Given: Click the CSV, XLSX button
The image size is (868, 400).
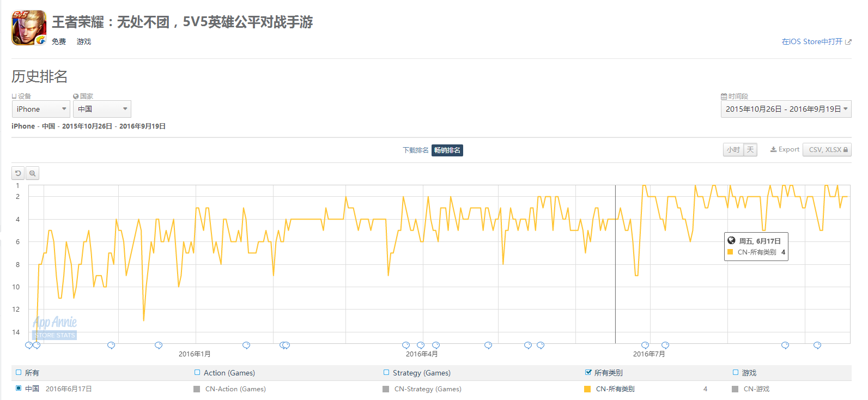Looking at the screenshot, I should (827, 149).
